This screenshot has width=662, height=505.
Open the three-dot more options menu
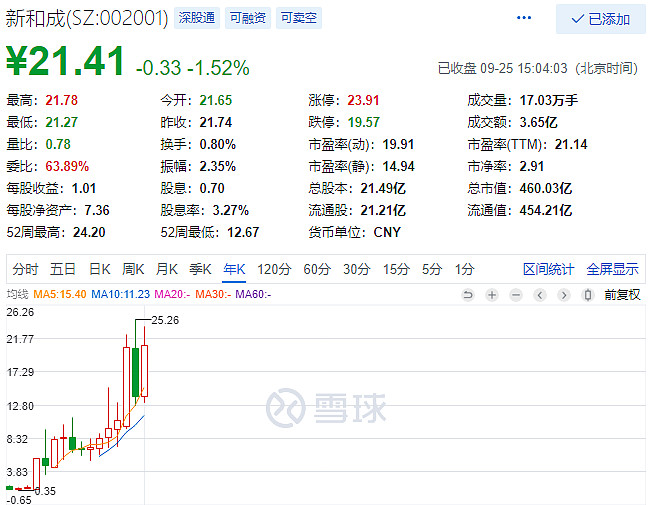[x=524, y=18]
